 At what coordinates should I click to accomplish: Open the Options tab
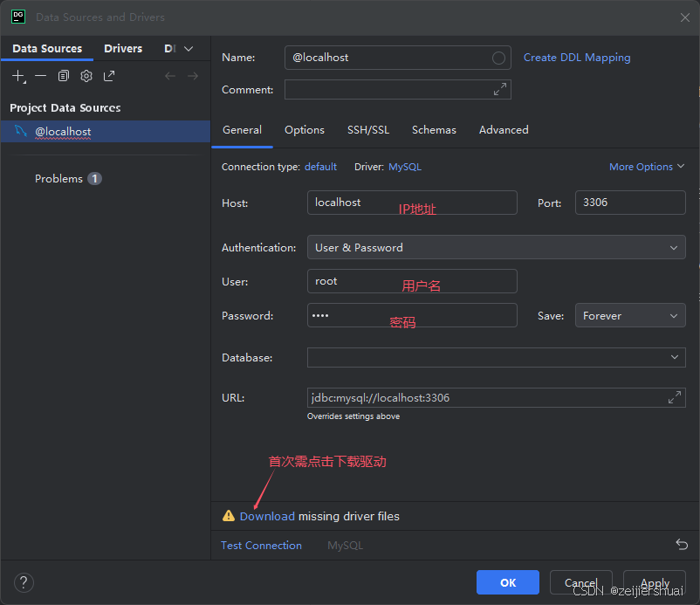(305, 130)
